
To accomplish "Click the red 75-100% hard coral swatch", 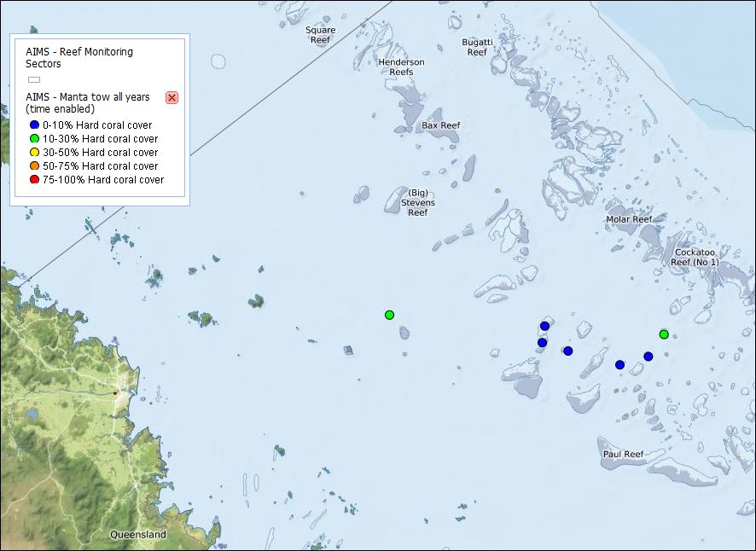I will [34, 180].
